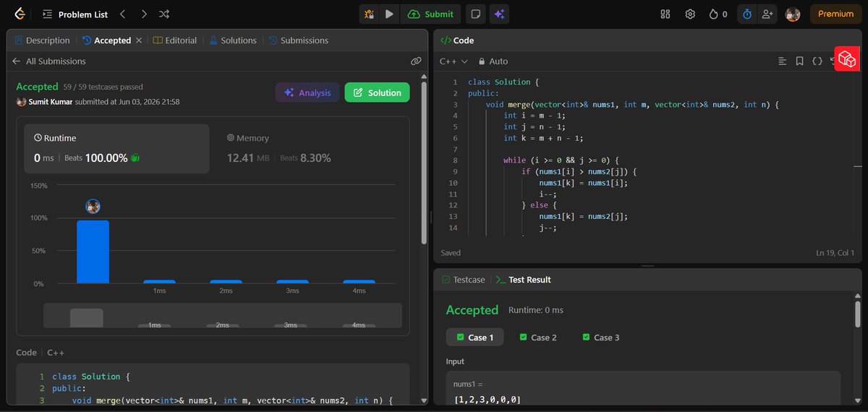Toggle the stopwatch timer icon
868x412 pixels.
tap(747, 14)
